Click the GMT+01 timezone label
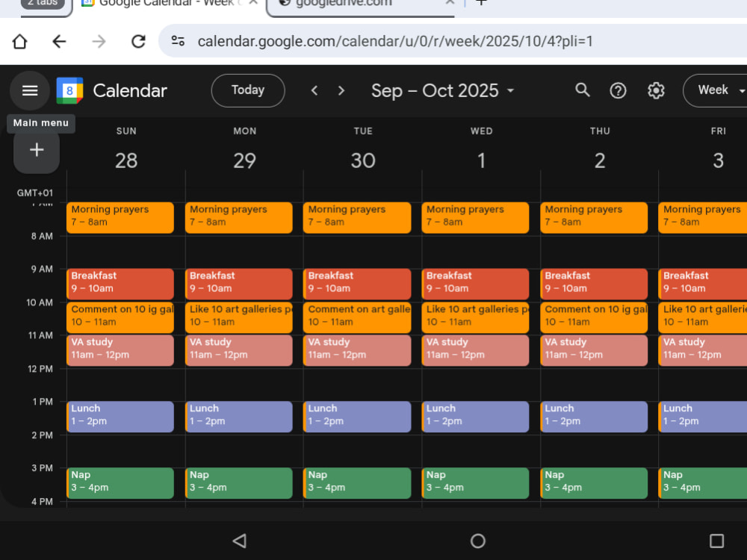Screen dimensions: 747x560 point(35,193)
